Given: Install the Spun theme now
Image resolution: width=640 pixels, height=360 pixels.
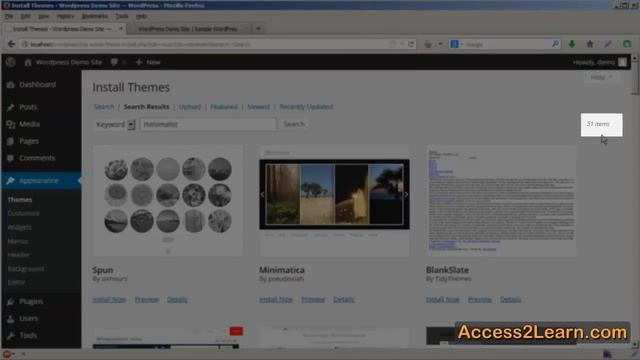Looking at the screenshot, I should click(109, 300).
